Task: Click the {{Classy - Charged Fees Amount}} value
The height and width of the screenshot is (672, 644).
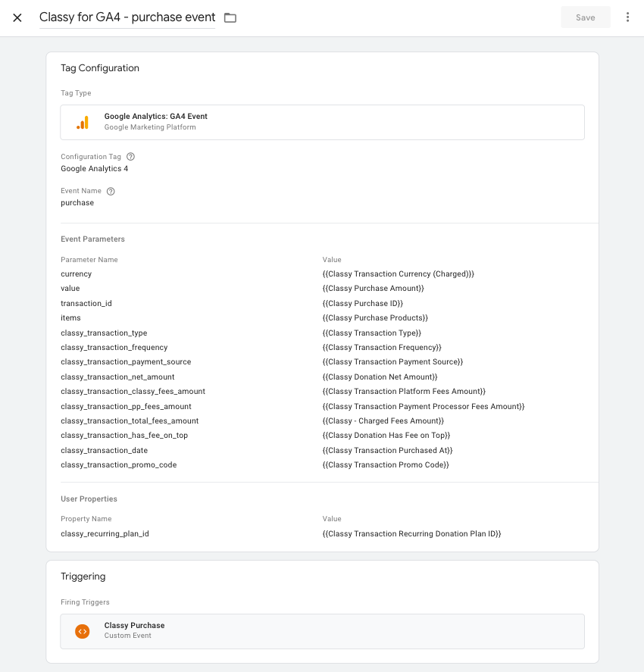Action: tap(383, 421)
